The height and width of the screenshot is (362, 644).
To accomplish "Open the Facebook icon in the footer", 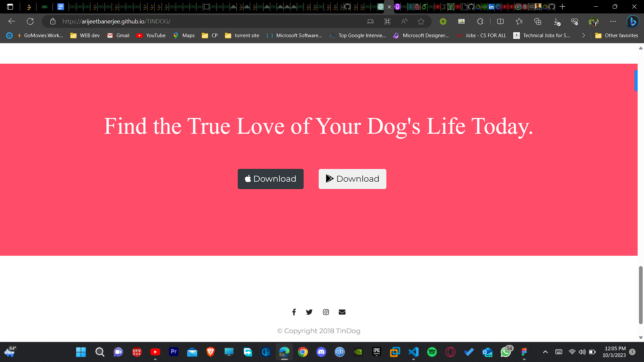I will coord(294,312).
